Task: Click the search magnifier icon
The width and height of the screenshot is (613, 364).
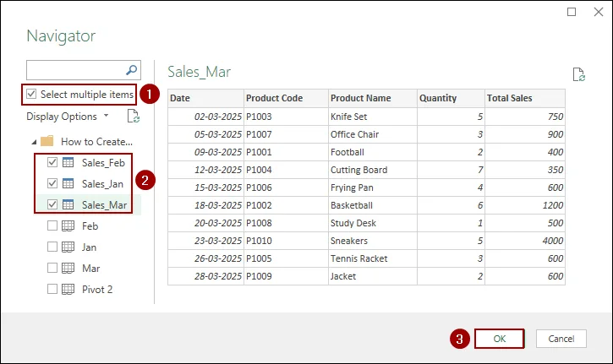Action: (x=131, y=70)
